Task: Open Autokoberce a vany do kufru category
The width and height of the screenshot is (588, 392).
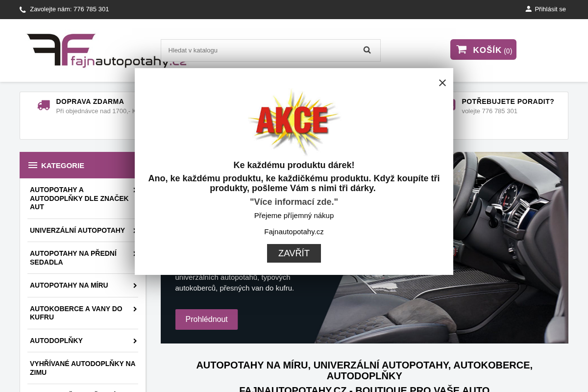Action: pyautogui.click(x=76, y=313)
